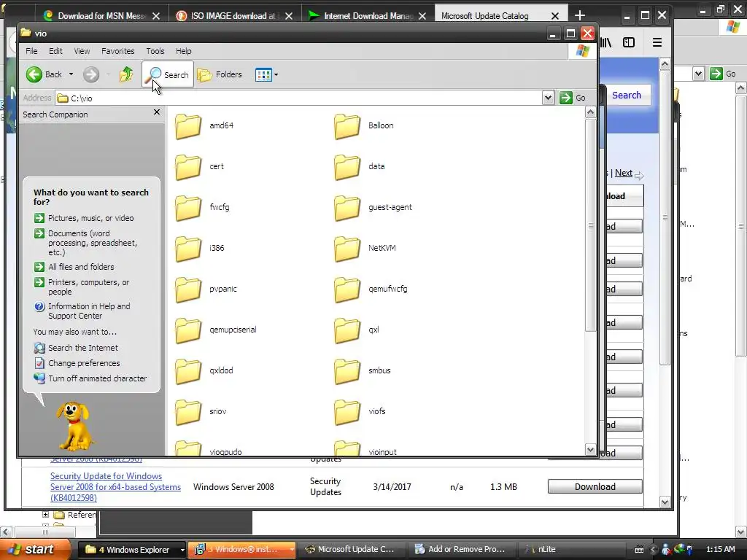Click scroll down arrow in vio file list
The width and height of the screenshot is (747, 560).
pos(590,449)
